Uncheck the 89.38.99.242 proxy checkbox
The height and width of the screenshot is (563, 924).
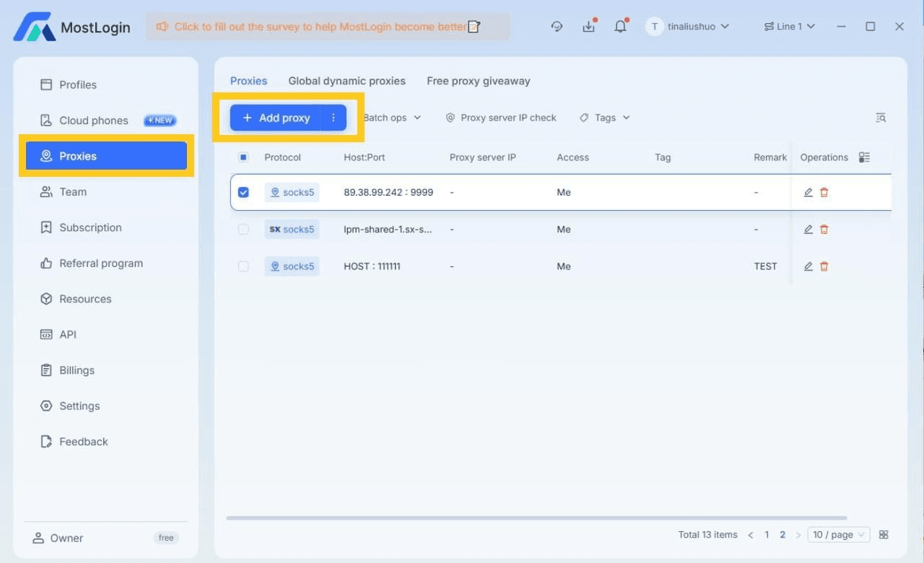coord(243,193)
